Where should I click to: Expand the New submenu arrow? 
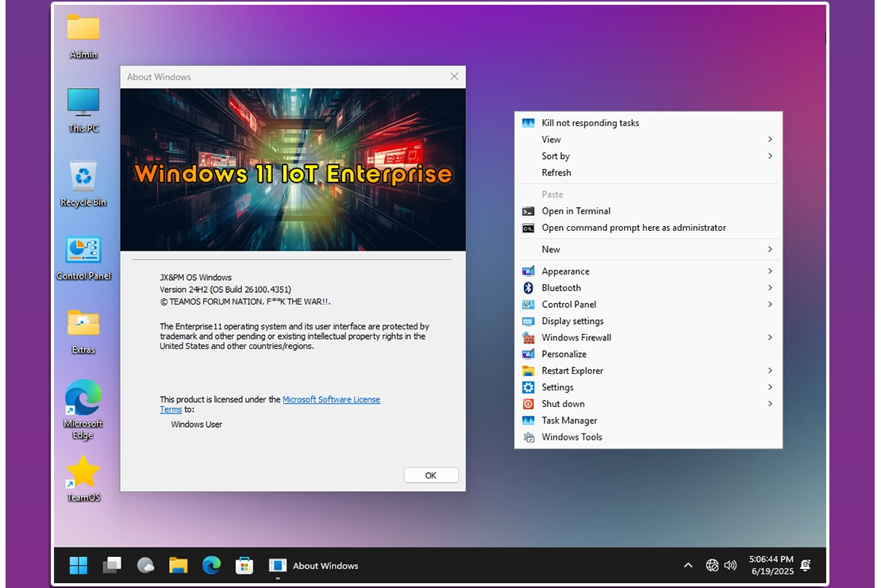point(770,249)
